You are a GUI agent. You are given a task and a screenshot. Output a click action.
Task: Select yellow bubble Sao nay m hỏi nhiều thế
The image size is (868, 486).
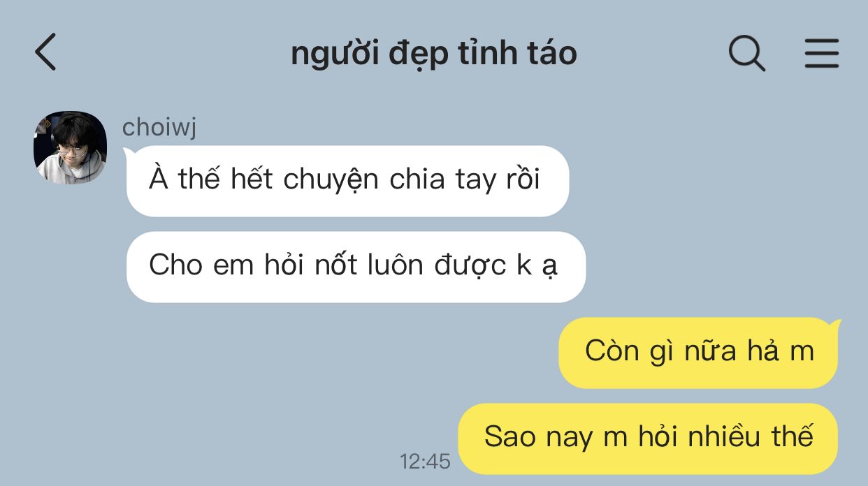pos(648,439)
